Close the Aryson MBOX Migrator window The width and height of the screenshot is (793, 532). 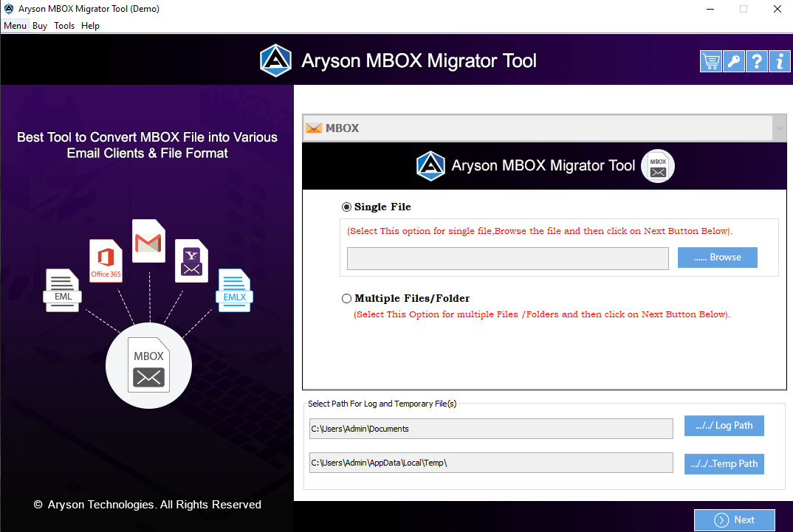[777, 9]
